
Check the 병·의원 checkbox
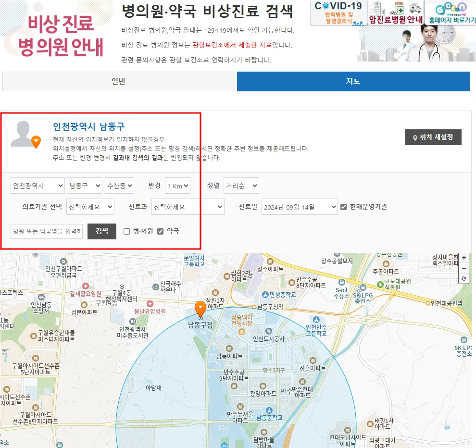point(127,232)
